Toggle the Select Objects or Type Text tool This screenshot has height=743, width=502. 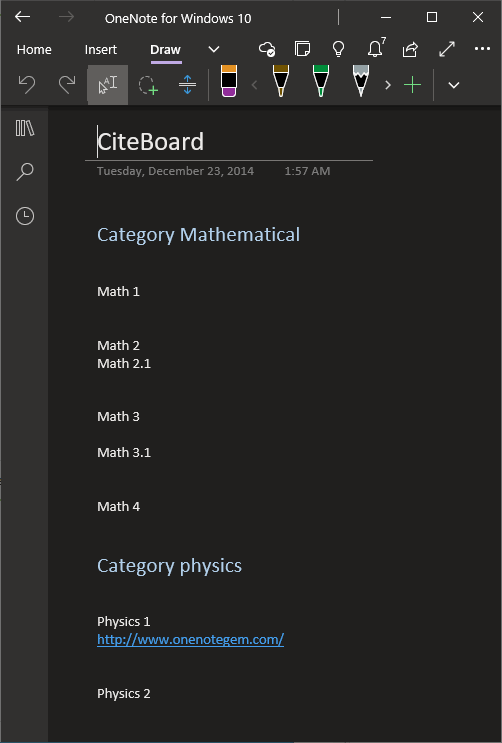[108, 85]
